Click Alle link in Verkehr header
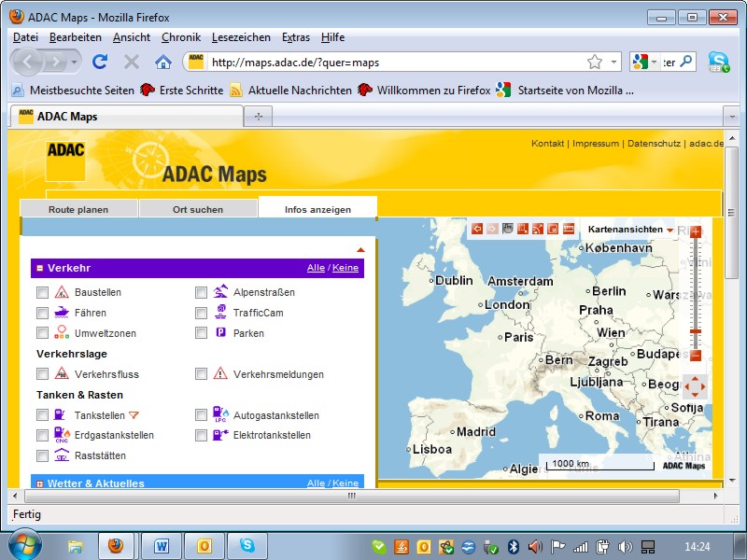 [x=316, y=268]
